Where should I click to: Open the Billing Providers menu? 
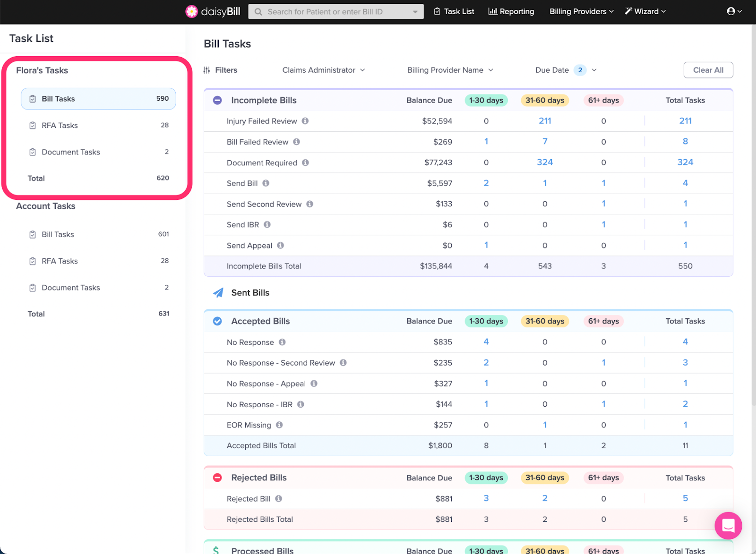pyautogui.click(x=581, y=11)
